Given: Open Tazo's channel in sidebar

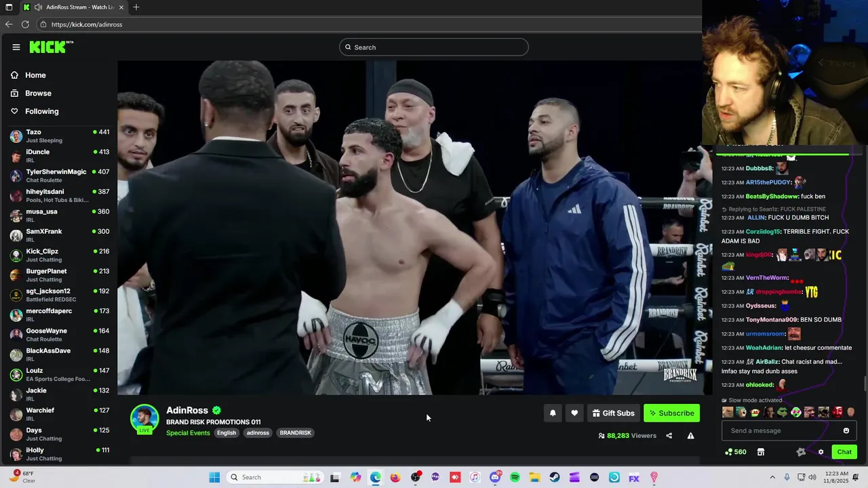Looking at the screenshot, I should pos(60,136).
